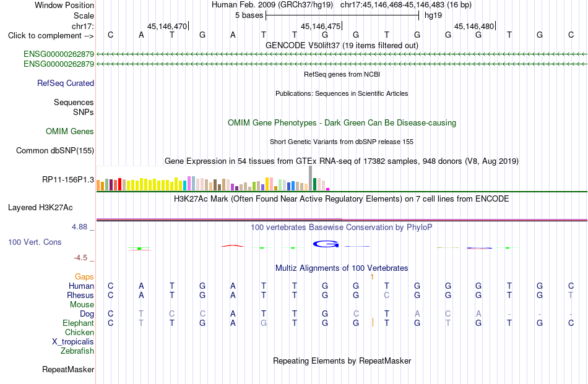Click the -4.5 PhyloP lower limit value
The image size is (588, 384).
(x=80, y=258)
